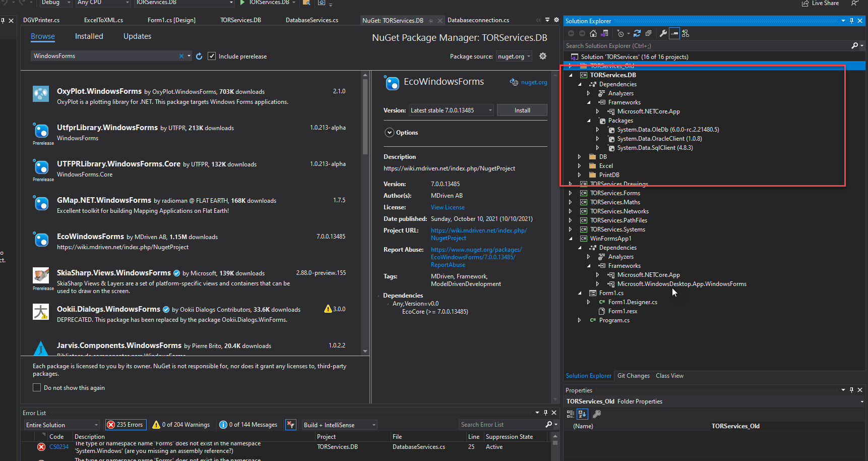Check the 'Do not show this again' box
Screen dimensions: 868x461
[37, 387]
